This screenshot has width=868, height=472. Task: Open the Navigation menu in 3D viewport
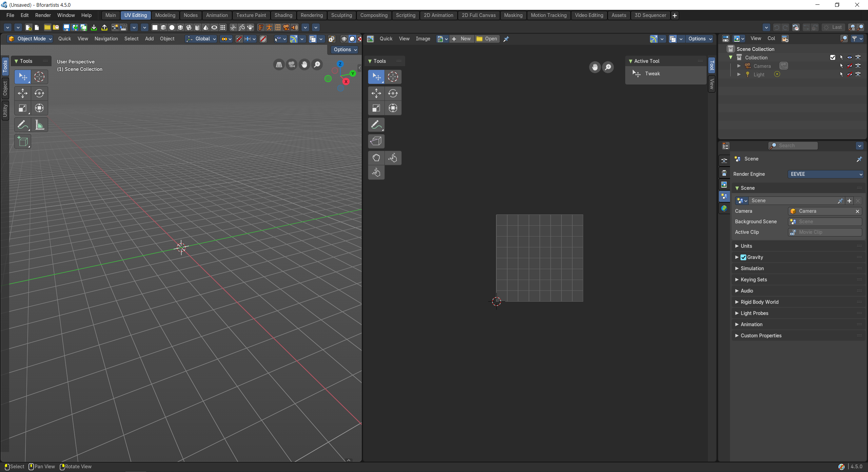(106, 39)
